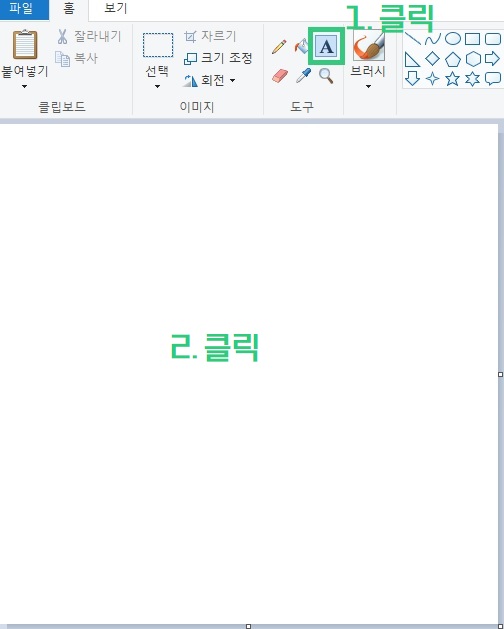Choose the Five-point star shape
The width and height of the screenshot is (504, 629).
coord(452,79)
